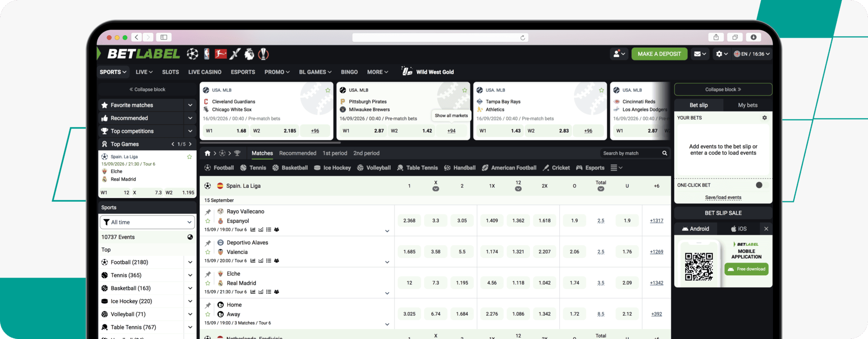Image resolution: width=868 pixels, height=339 pixels.
Task: Go to home icon in breadcrumb
Action: coord(207,153)
